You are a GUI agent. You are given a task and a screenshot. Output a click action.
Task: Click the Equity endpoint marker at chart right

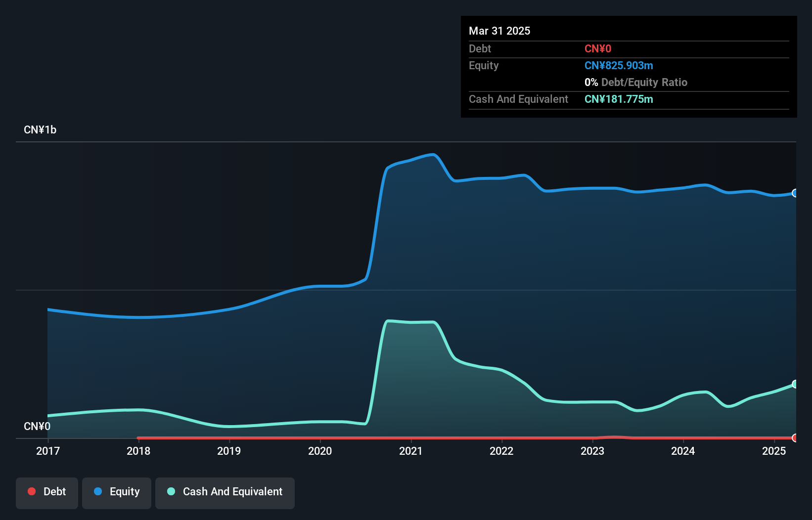point(795,193)
